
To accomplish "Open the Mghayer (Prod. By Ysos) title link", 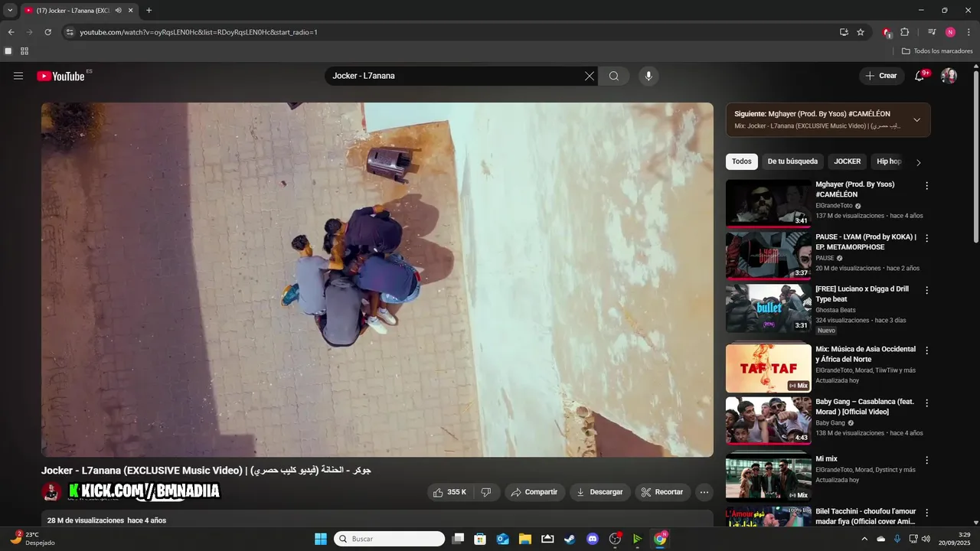I will tap(855, 189).
